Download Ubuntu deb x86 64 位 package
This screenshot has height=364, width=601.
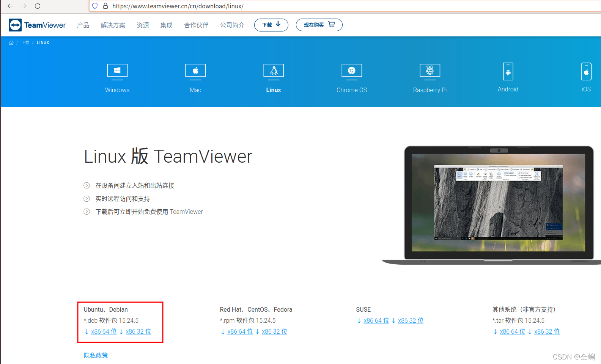(x=104, y=331)
